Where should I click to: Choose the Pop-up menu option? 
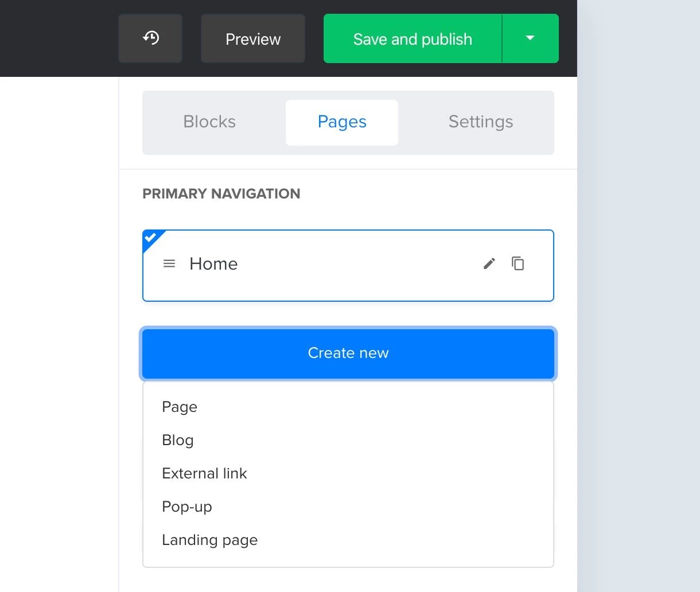coord(187,507)
